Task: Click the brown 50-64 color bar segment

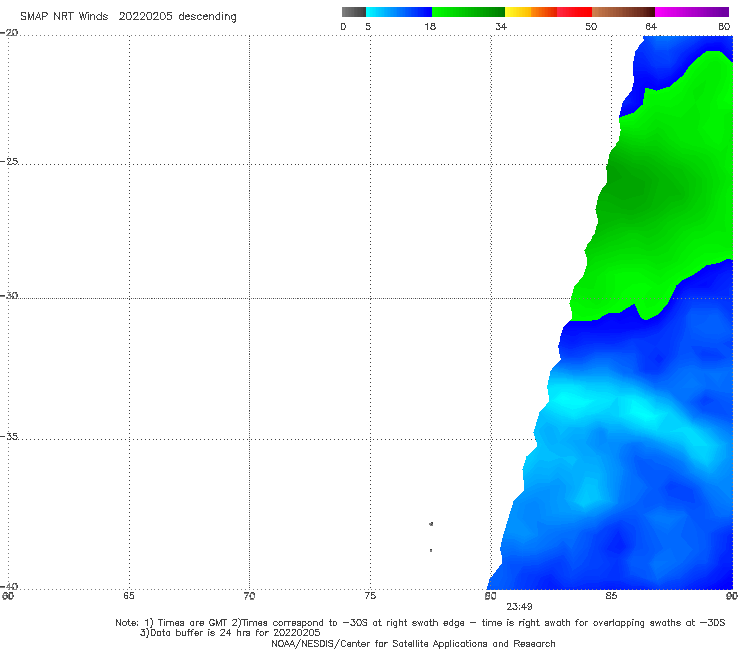Action: click(623, 12)
